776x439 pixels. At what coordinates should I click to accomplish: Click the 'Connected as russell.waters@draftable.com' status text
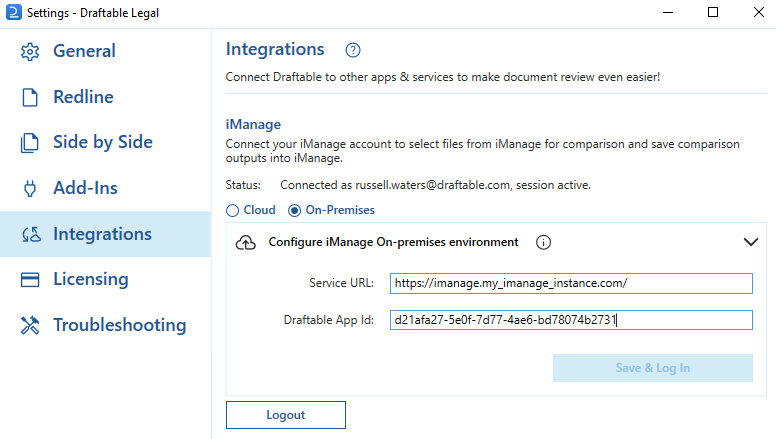point(436,185)
